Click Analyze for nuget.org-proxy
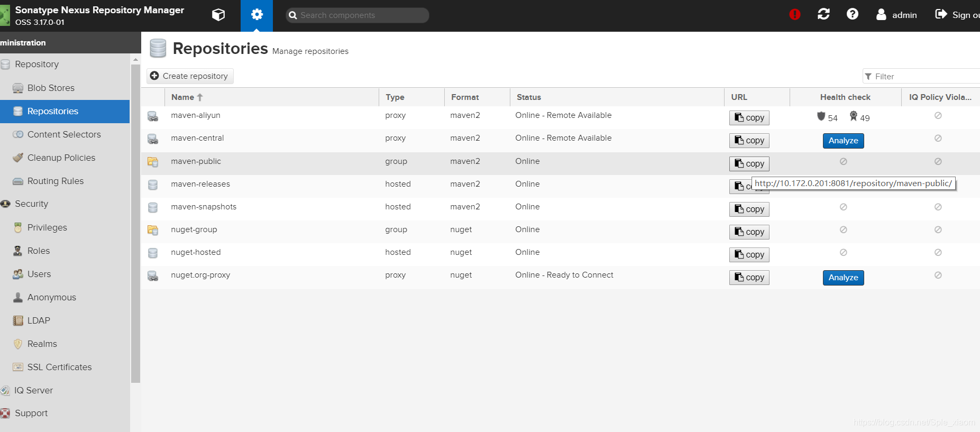Screen dimensions: 980x432 (843, 278)
